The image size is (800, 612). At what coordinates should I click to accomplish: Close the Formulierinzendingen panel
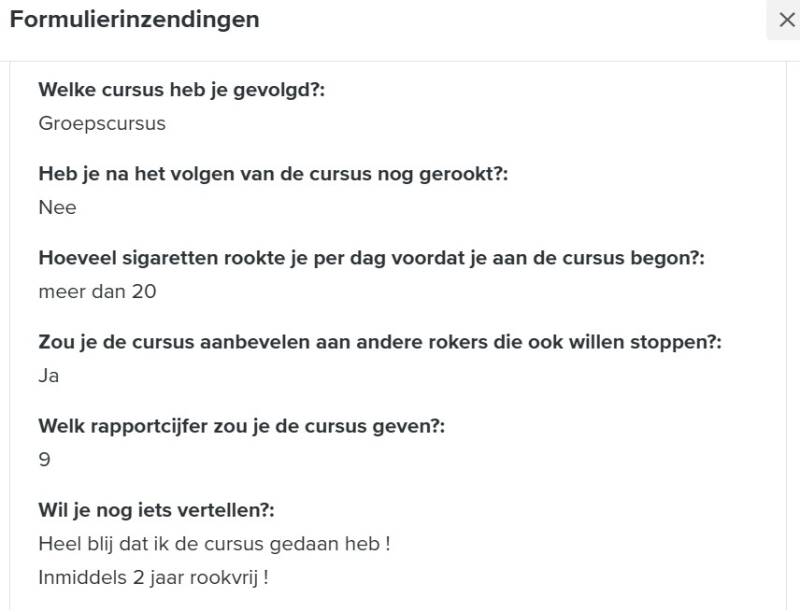[785, 20]
